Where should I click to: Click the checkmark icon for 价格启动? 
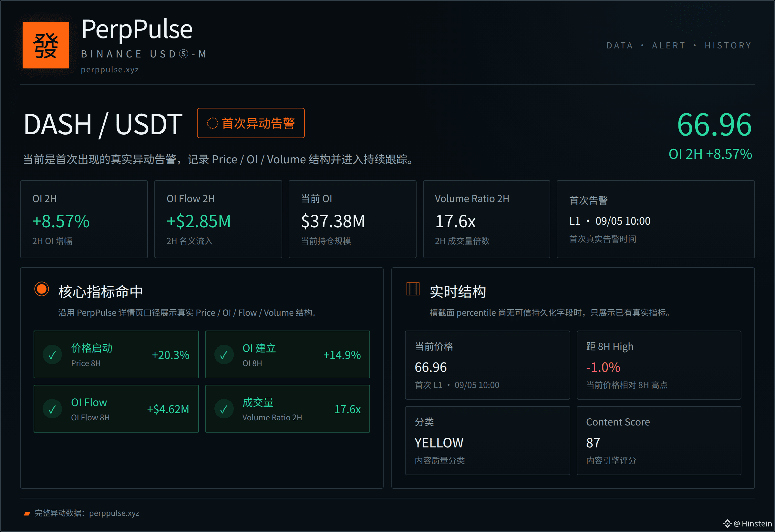[52, 355]
